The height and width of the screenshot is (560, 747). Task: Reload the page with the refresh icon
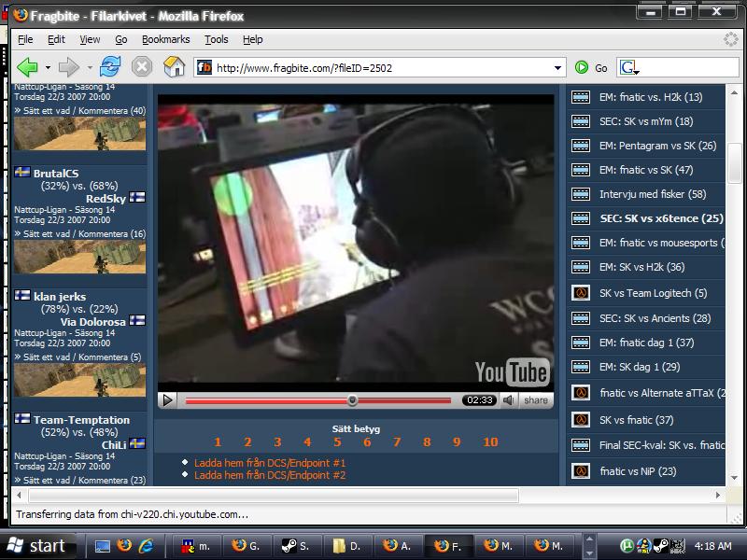pos(110,67)
